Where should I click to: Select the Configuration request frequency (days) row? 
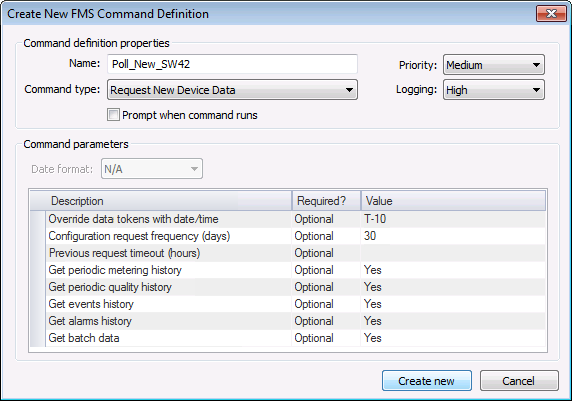click(288, 236)
